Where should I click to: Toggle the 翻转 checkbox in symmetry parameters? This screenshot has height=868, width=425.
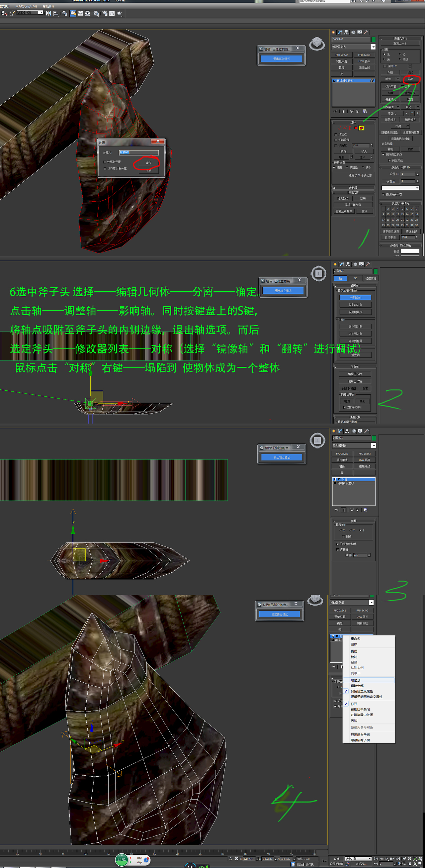(x=343, y=536)
